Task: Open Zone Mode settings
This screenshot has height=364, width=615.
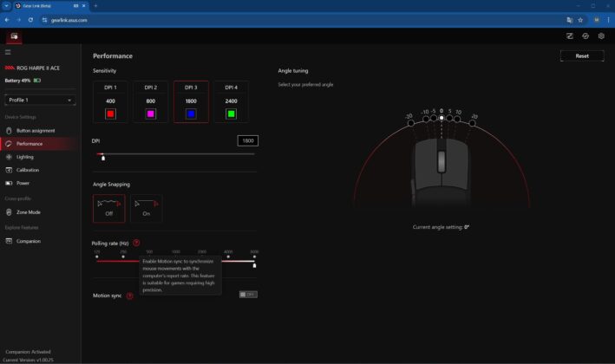Action: [39, 212]
